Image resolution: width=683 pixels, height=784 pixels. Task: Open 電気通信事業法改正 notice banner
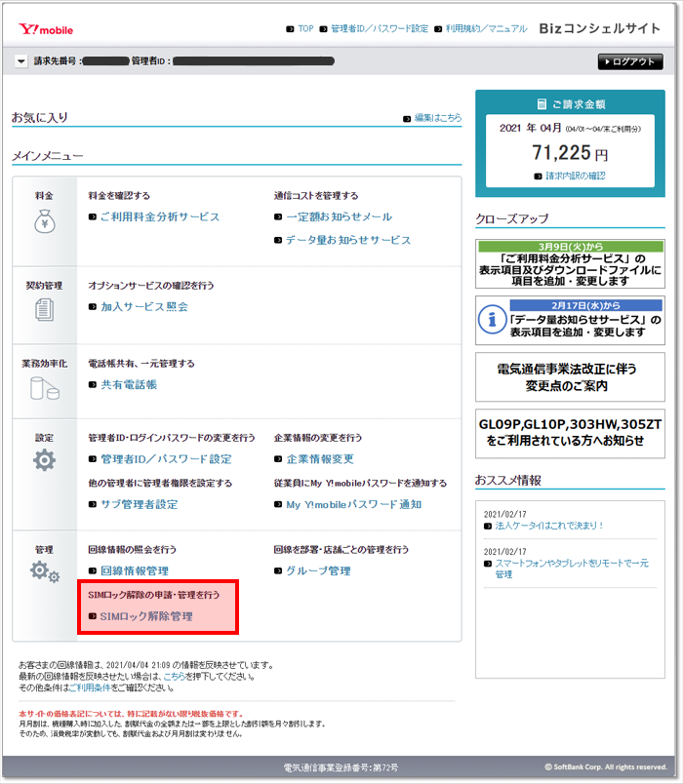(x=570, y=378)
